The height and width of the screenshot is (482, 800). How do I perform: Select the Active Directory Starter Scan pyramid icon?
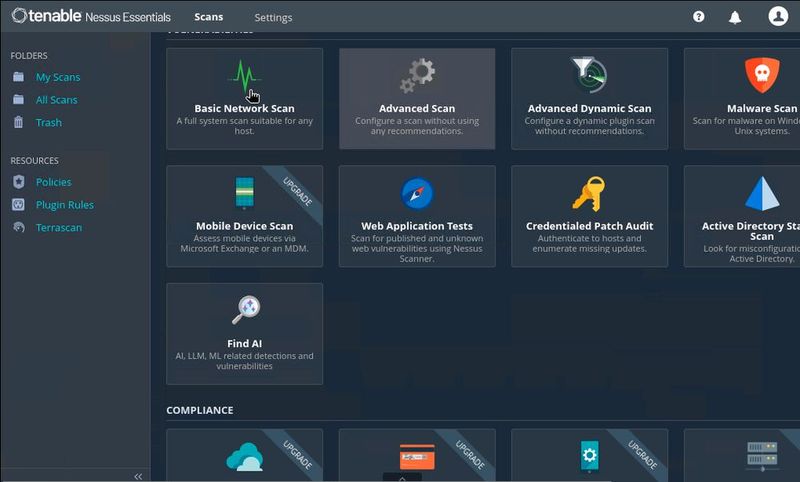[x=762, y=193]
